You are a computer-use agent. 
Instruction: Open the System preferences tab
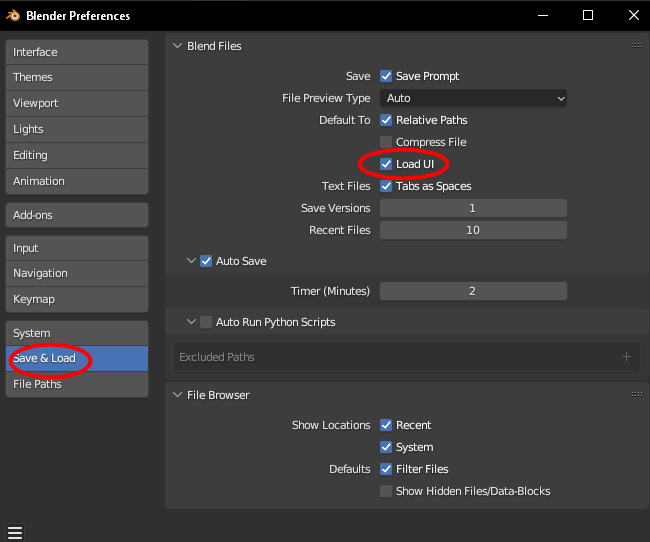click(77, 333)
